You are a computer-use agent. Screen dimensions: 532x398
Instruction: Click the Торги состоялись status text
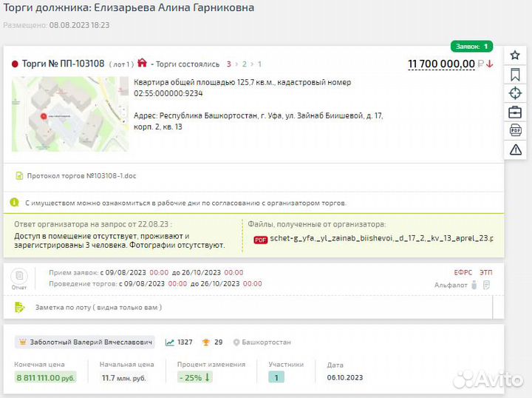187,64
